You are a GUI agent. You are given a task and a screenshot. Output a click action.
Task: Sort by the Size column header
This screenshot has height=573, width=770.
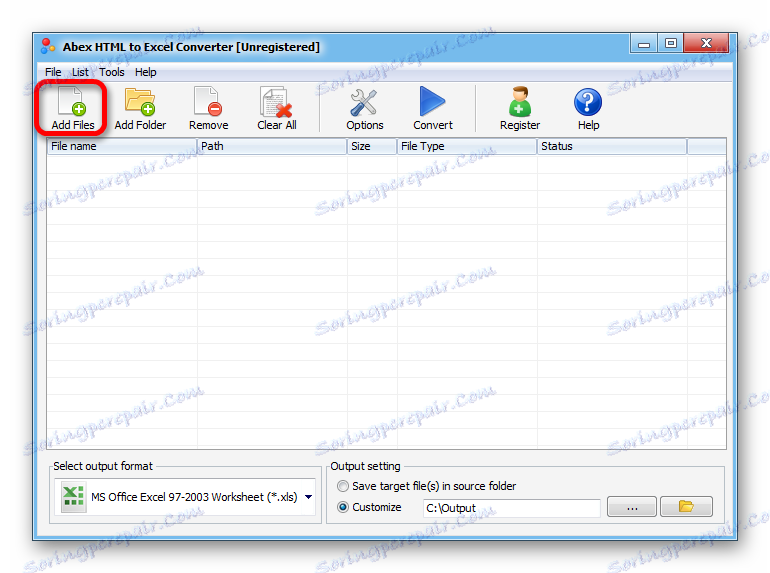click(372, 146)
